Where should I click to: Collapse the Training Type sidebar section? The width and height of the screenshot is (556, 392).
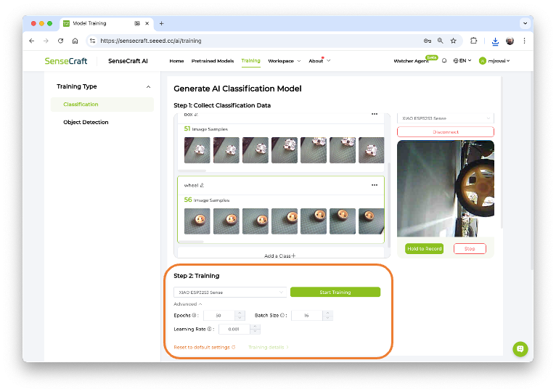pyautogui.click(x=148, y=86)
